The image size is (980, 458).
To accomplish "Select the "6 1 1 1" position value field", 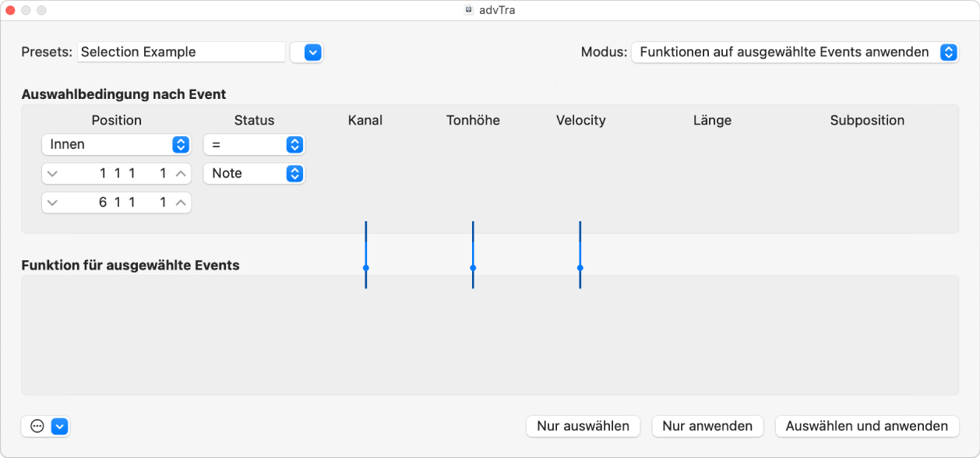I will coord(115,202).
